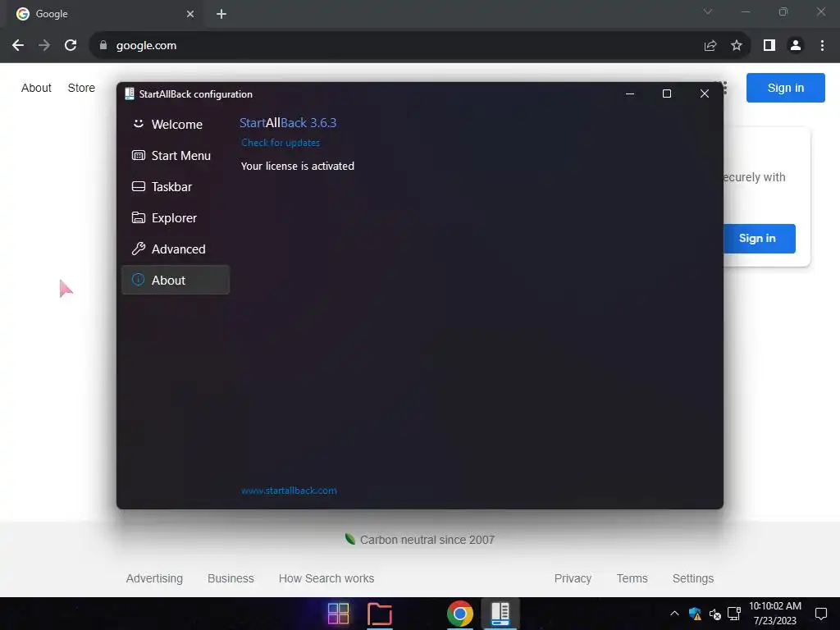Select the Taskbar section in sidebar
840x630 pixels.
click(x=176, y=186)
